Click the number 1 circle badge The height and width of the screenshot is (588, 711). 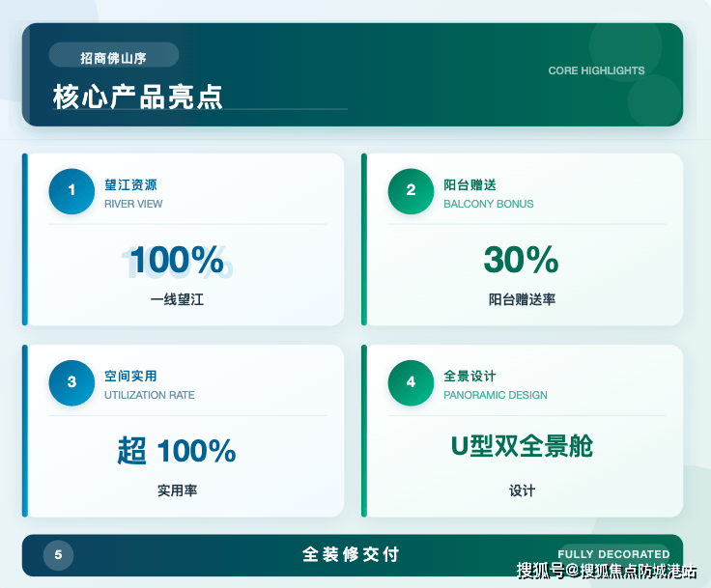coord(71,191)
